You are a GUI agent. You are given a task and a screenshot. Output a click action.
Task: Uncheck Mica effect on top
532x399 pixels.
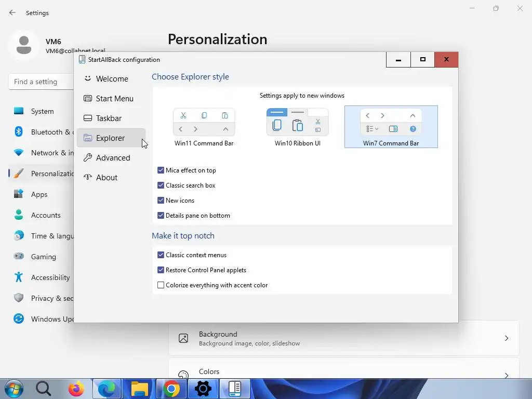[161, 170]
